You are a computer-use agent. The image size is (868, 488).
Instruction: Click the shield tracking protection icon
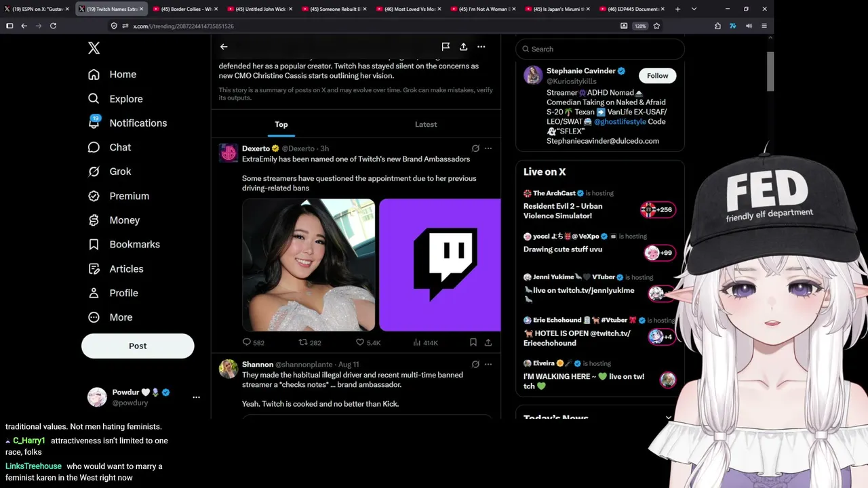coord(114,26)
